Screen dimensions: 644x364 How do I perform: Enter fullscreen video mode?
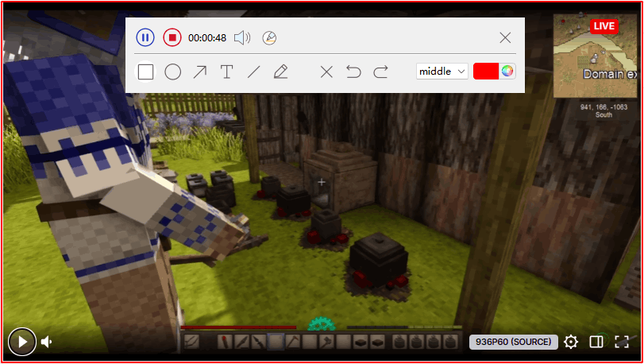(622, 342)
